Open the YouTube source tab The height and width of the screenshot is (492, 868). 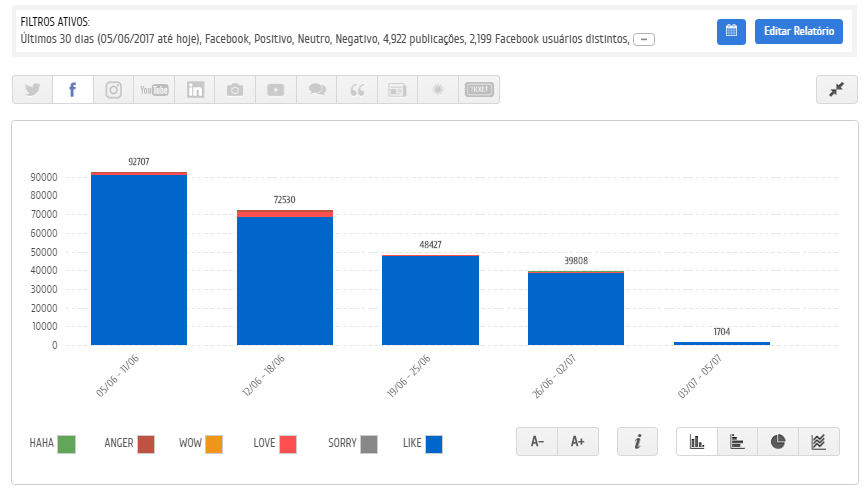(154, 90)
